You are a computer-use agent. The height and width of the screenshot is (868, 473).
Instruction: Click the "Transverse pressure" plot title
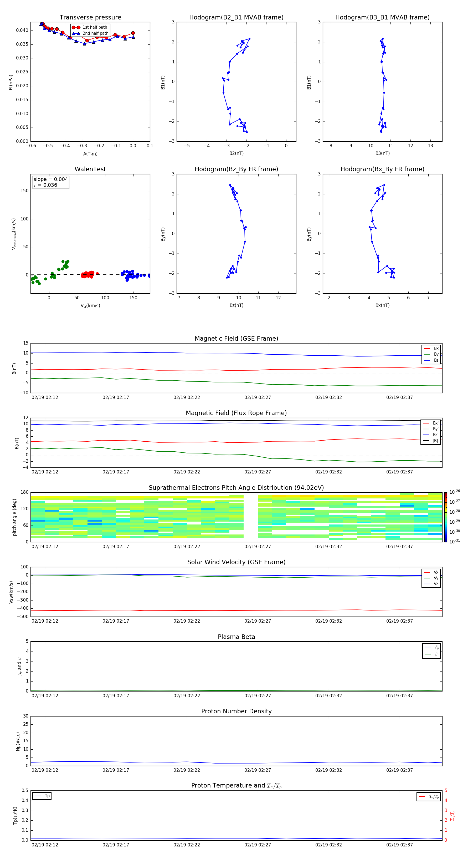[x=90, y=18]
